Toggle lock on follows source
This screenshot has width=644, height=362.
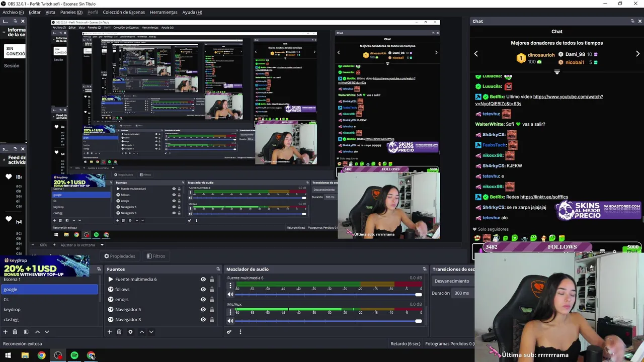point(212,290)
